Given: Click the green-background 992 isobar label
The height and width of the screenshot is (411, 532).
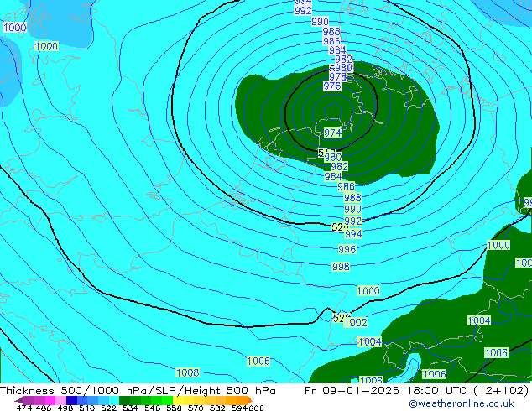Looking at the screenshot, I should (353, 221).
